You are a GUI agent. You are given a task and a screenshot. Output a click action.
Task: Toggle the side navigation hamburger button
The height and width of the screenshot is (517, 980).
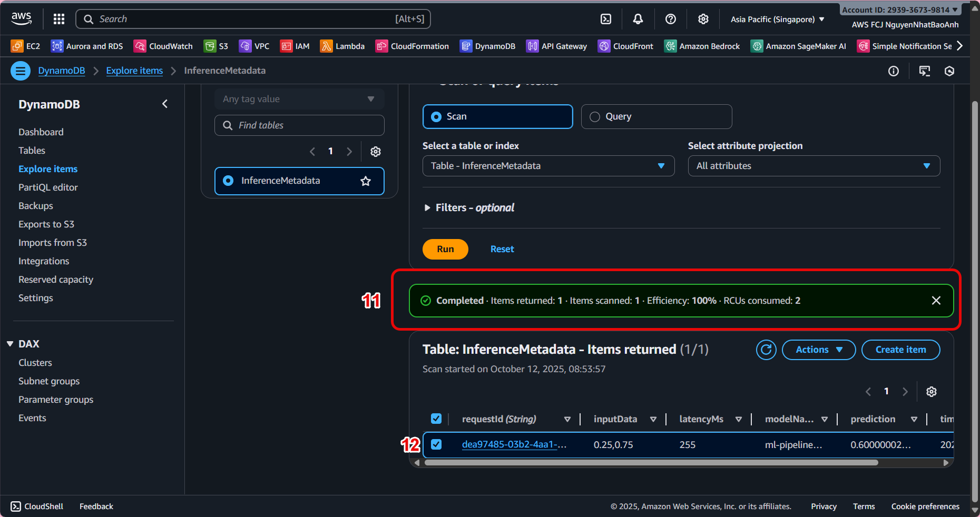[x=21, y=71]
